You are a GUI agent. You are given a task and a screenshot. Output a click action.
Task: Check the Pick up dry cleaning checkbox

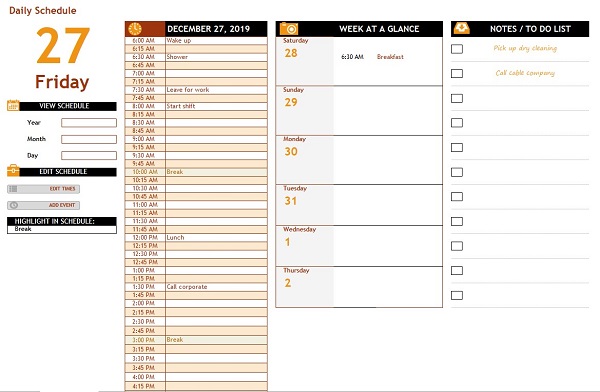pos(457,49)
